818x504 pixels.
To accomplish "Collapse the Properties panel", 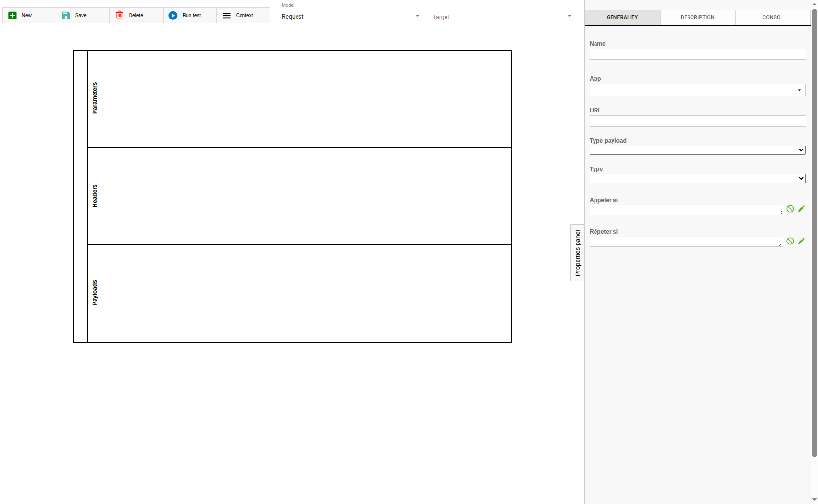I will click(577, 252).
